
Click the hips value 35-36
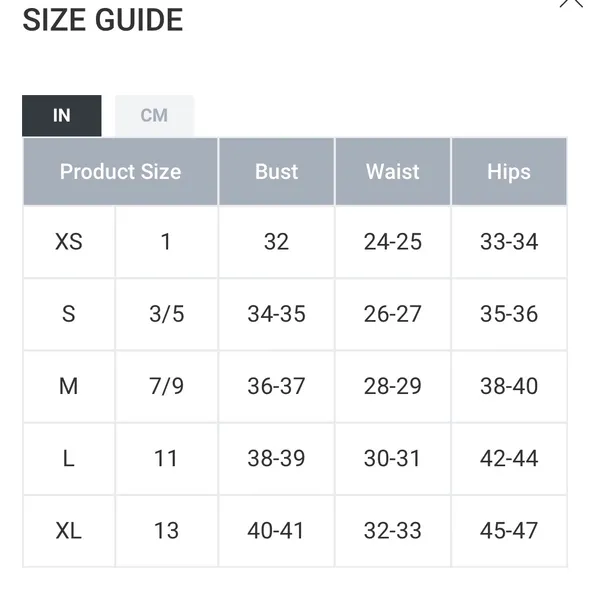509,314
